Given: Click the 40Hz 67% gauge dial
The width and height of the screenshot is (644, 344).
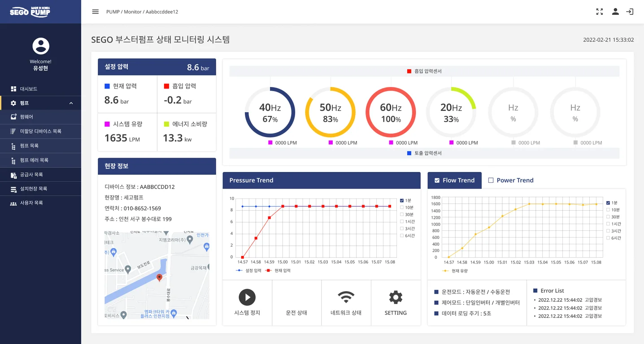Looking at the screenshot, I should click(x=270, y=112).
